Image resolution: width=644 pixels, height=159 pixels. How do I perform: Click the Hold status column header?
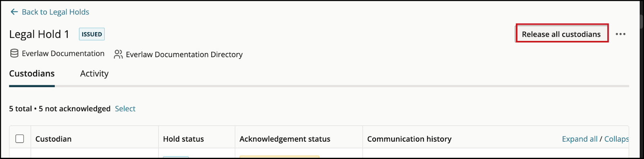184,139
